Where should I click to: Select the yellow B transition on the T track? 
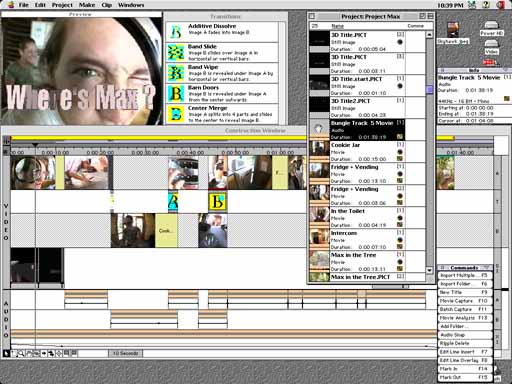pos(217,201)
